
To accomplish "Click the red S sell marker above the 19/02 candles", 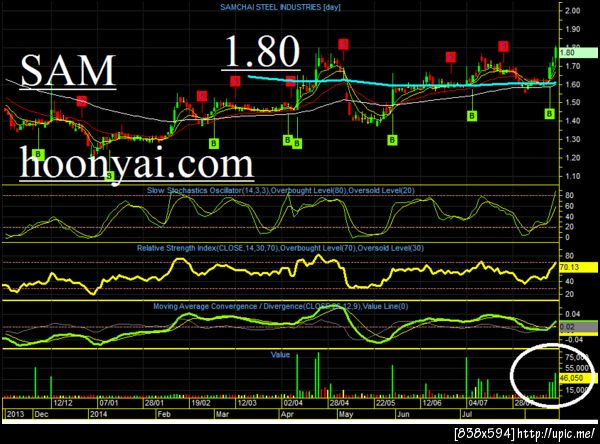I will pyautogui.click(x=202, y=96).
